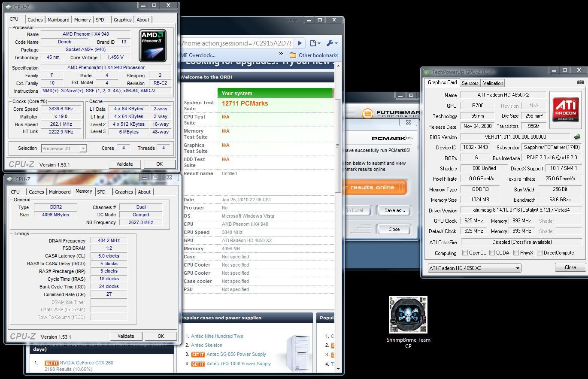588x379 pixels.
Task: Click GET IT badge for GeForce GTX 260
Action: pos(52,363)
